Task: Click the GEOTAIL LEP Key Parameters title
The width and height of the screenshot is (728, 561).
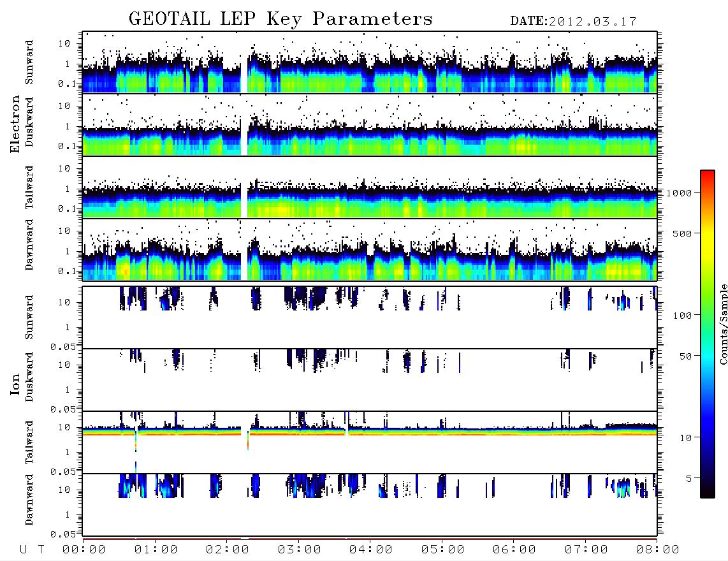Action: point(280,19)
